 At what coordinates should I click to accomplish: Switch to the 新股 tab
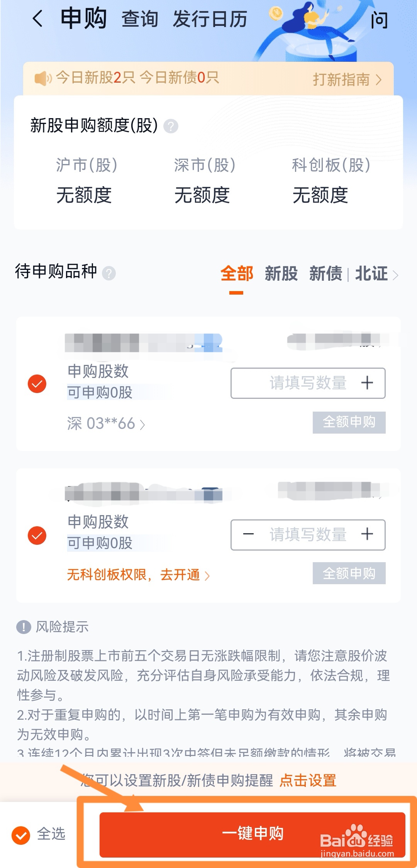(x=281, y=274)
